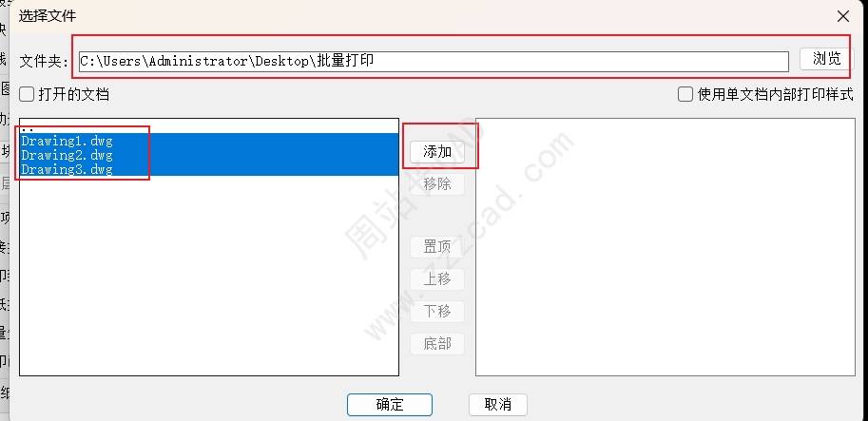Confirm selection with 确定 button
This screenshot has width=868, height=421.
pos(390,405)
